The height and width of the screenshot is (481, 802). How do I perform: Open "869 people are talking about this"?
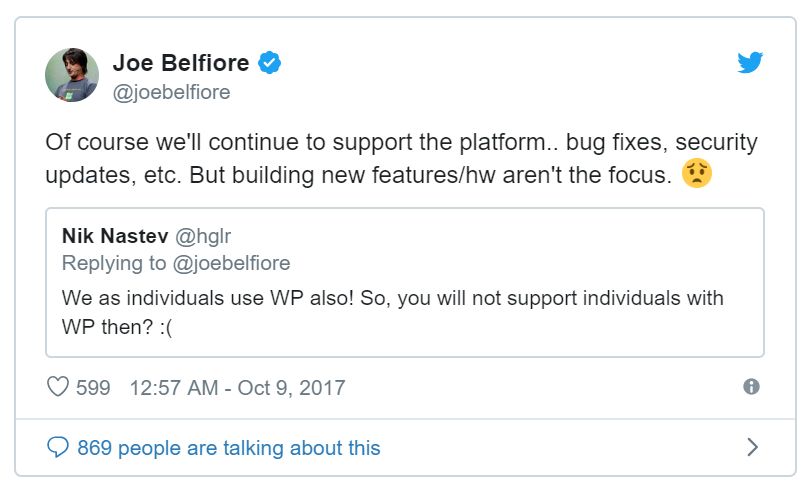[229, 448]
